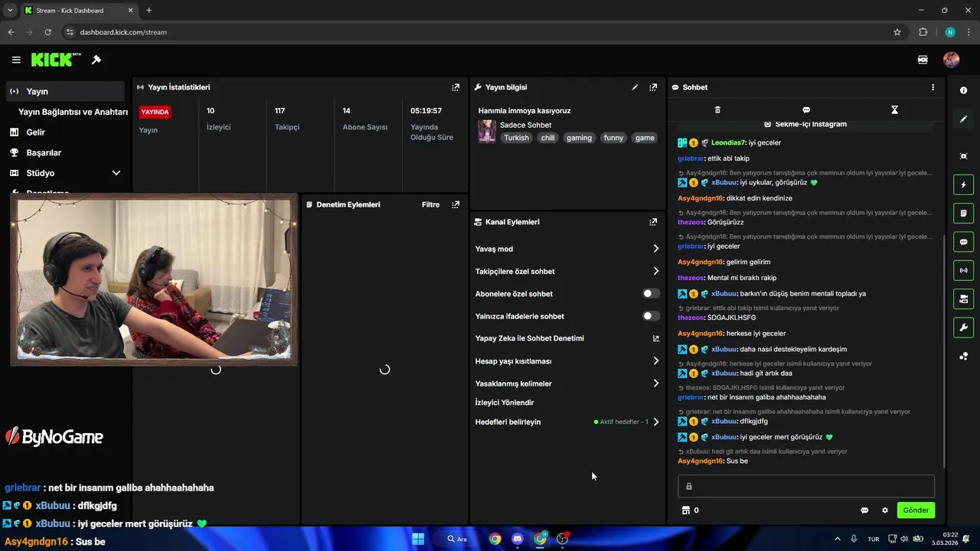Open the hamburger navigation menu

pyautogui.click(x=16, y=60)
